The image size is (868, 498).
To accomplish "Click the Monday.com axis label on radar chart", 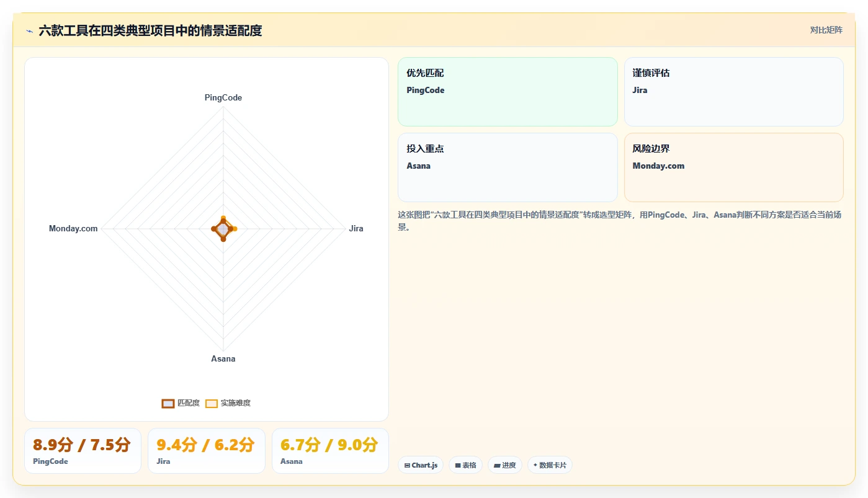I will 73,229.
